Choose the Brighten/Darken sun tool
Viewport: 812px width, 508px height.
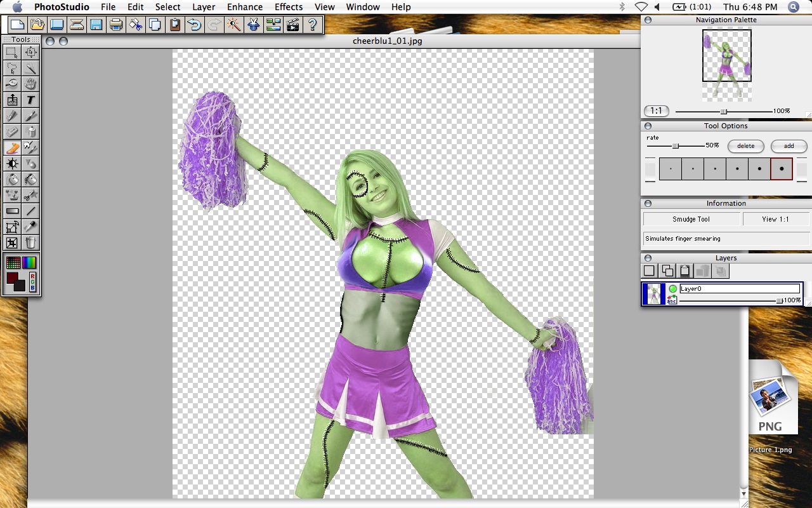(x=12, y=163)
